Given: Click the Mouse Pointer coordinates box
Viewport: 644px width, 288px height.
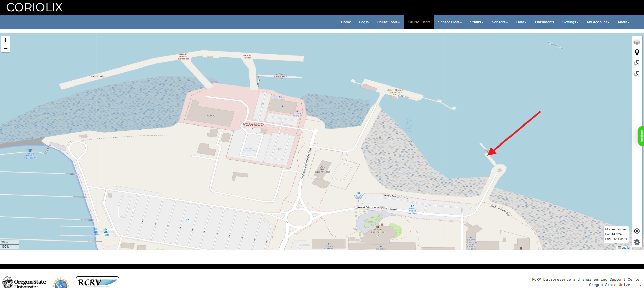Looking at the screenshot, I should click(616, 234).
